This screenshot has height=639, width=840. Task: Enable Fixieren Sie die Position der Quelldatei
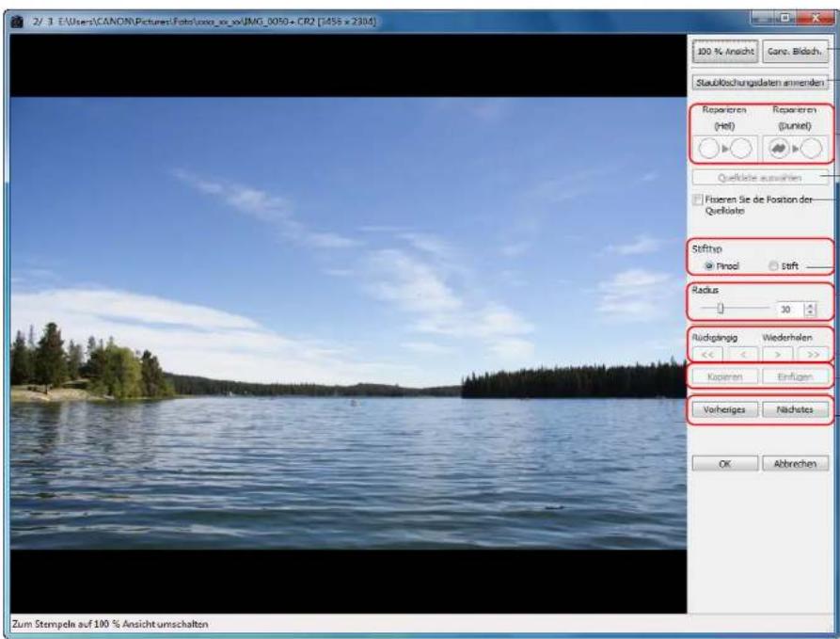point(698,200)
